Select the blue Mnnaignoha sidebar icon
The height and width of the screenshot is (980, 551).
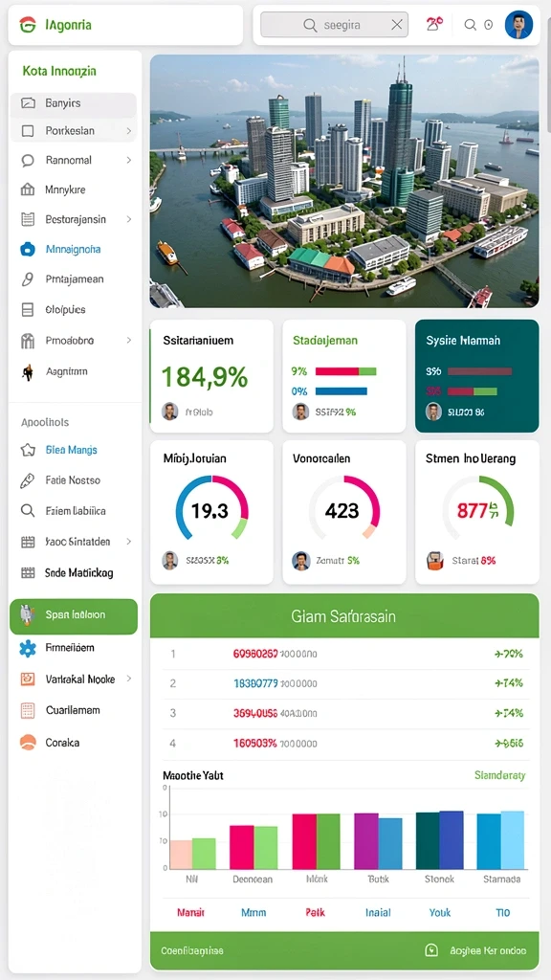pos(28,250)
